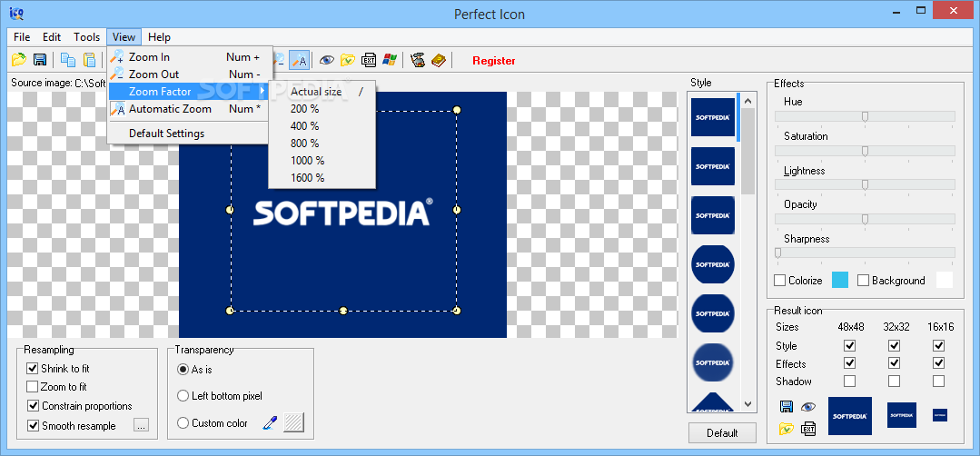Image resolution: width=980 pixels, height=456 pixels.
Task: Select Left bottom pixel transparency option
Action: (x=183, y=395)
